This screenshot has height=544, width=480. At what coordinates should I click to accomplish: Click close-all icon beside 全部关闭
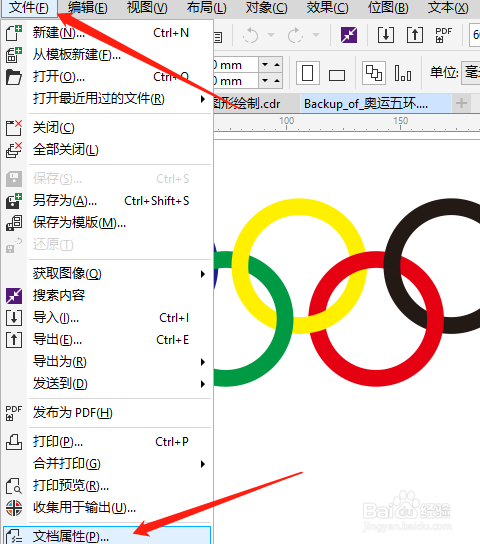click(x=14, y=150)
